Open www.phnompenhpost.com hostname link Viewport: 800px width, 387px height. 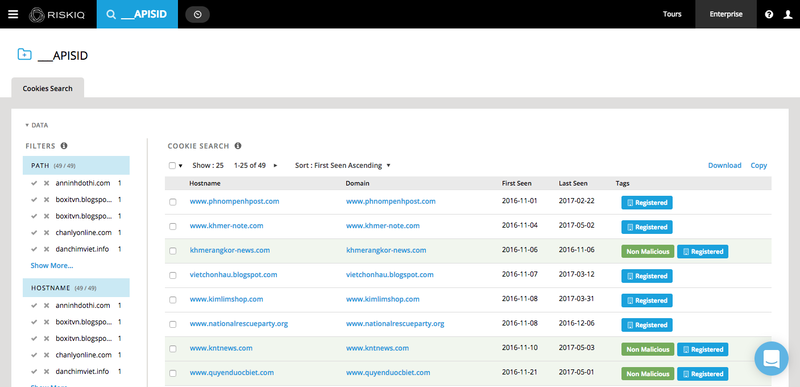coord(234,201)
